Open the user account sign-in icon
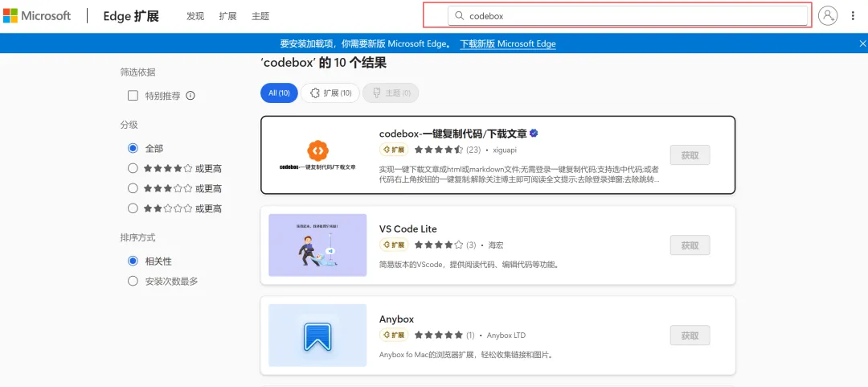This screenshot has height=387, width=868. click(x=828, y=15)
